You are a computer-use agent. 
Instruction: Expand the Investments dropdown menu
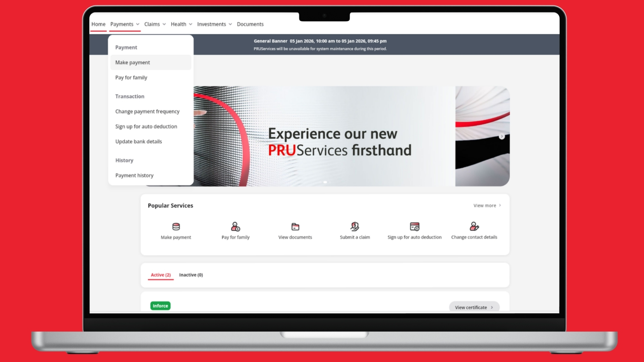pyautogui.click(x=214, y=24)
